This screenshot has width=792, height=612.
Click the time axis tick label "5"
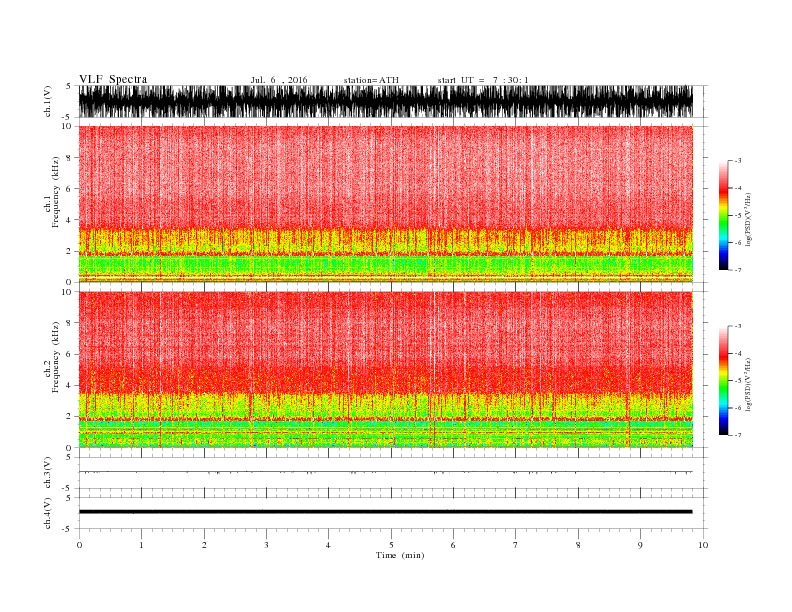tap(391, 545)
